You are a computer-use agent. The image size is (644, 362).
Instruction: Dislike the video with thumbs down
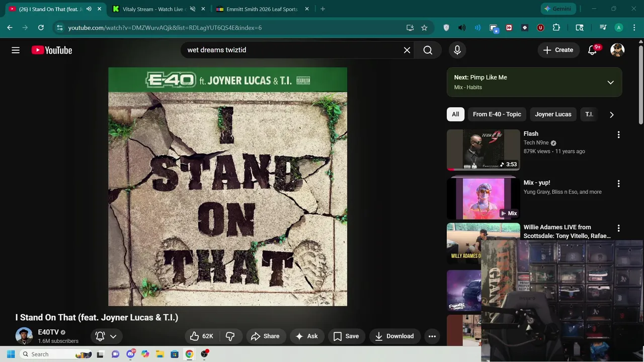click(230, 336)
